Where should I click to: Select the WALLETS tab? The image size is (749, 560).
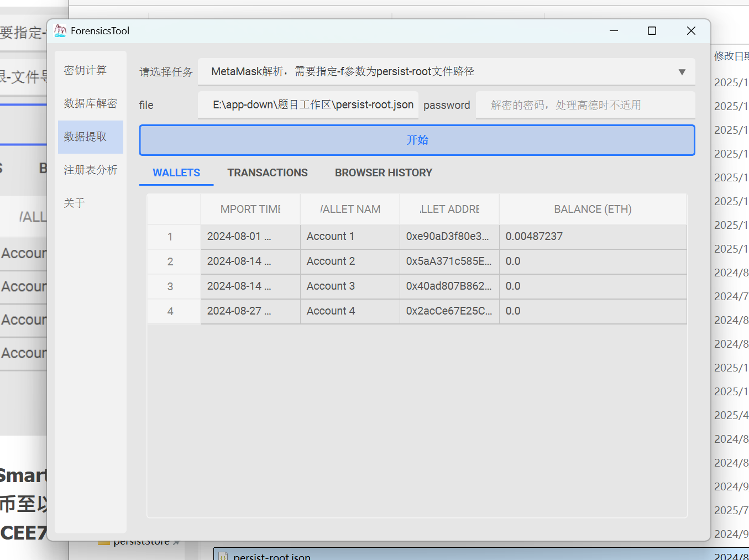click(176, 172)
